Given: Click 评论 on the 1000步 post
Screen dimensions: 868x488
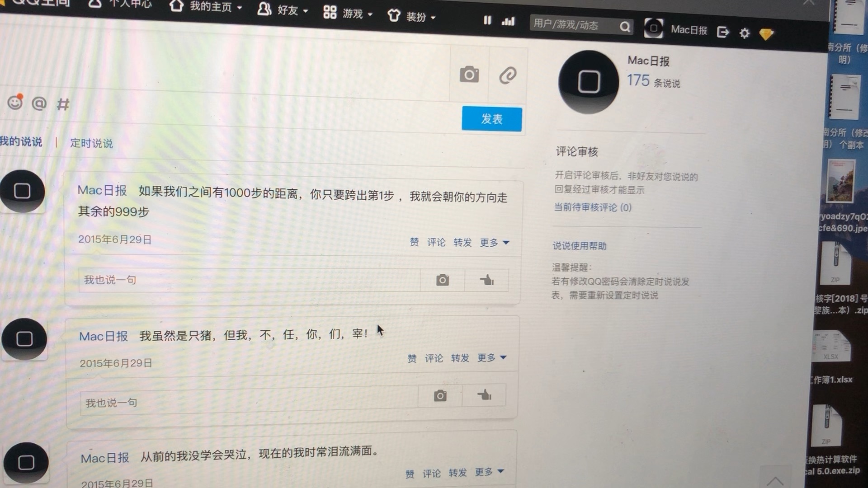Looking at the screenshot, I should pyautogui.click(x=436, y=242).
